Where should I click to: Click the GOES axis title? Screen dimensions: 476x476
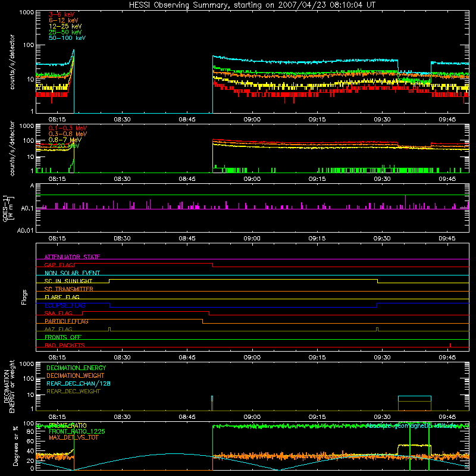click(x=8, y=208)
